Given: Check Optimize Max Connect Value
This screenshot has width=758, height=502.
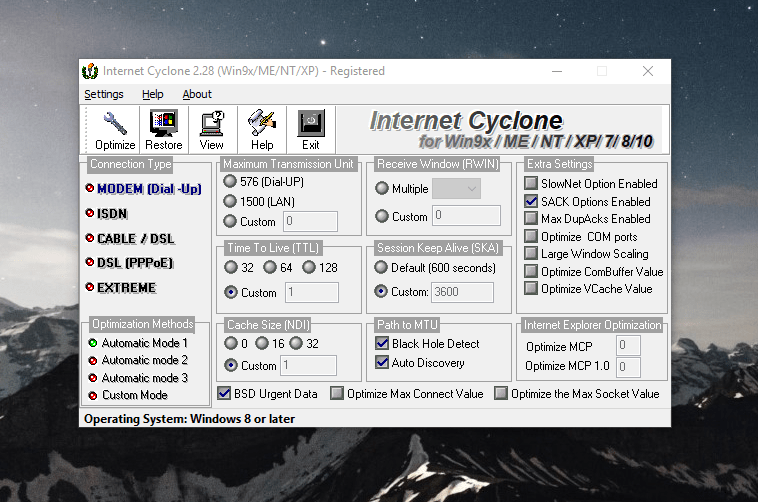Looking at the screenshot, I should 337,393.
